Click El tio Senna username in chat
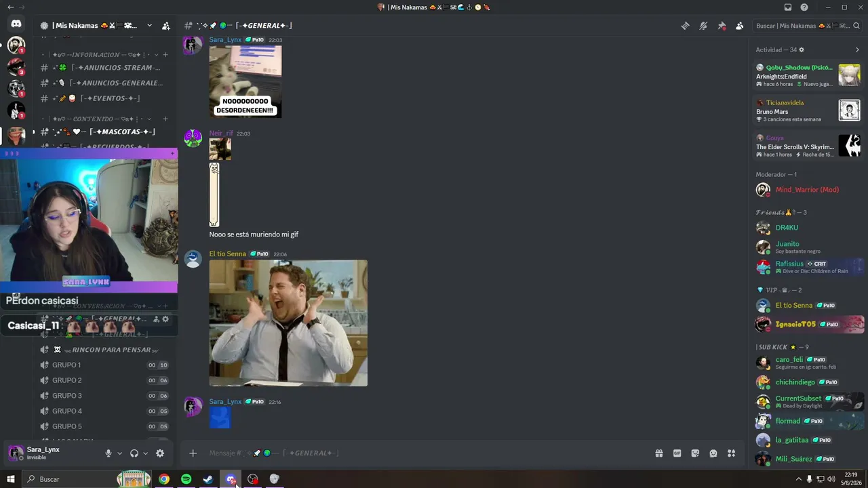The image size is (868, 488). pos(227,254)
